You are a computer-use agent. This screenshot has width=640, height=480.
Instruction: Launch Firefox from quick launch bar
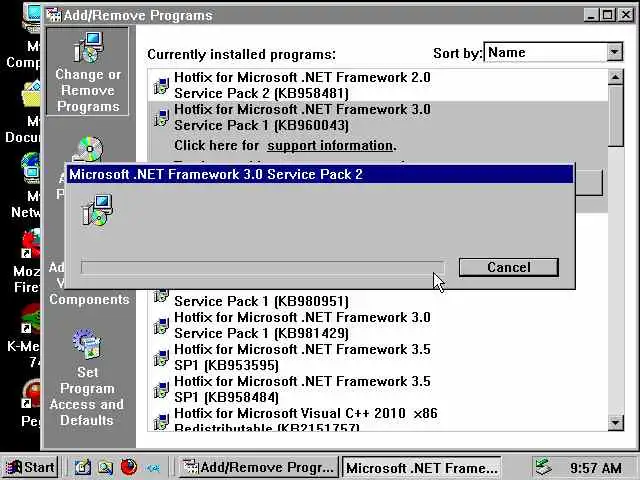(129, 467)
